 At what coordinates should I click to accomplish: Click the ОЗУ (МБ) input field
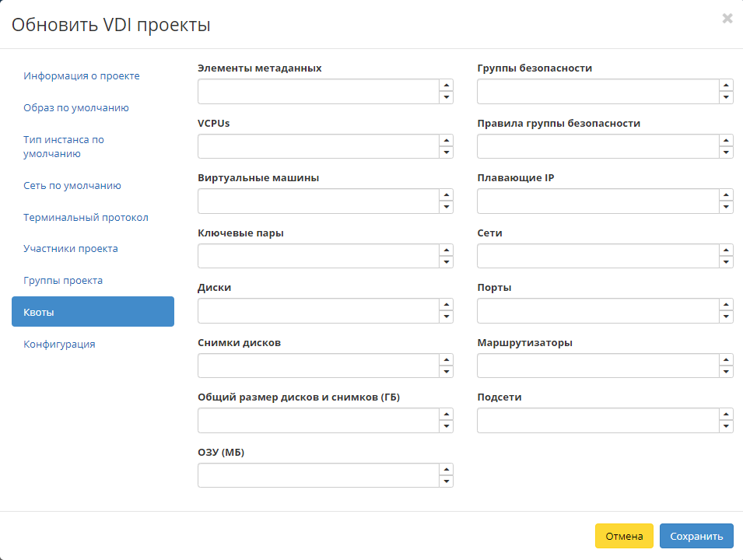319,475
